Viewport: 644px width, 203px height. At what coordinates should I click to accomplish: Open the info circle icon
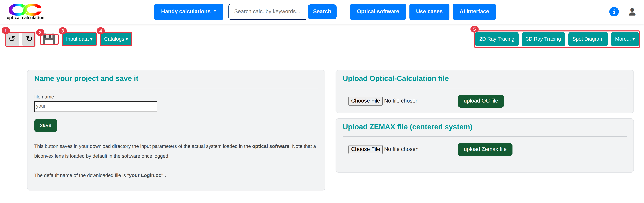tap(614, 12)
